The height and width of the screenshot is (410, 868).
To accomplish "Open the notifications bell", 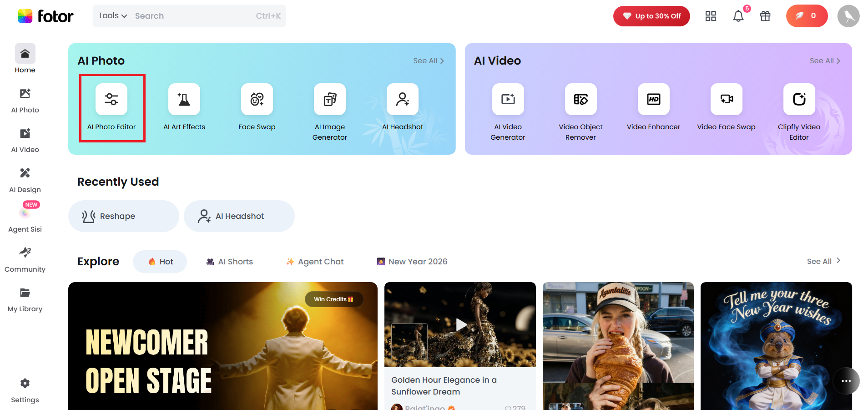I will click(x=738, y=16).
